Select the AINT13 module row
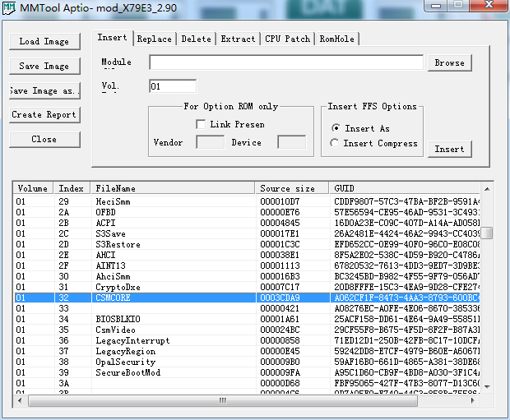The width and height of the screenshot is (510, 420). [x=248, y=266]
